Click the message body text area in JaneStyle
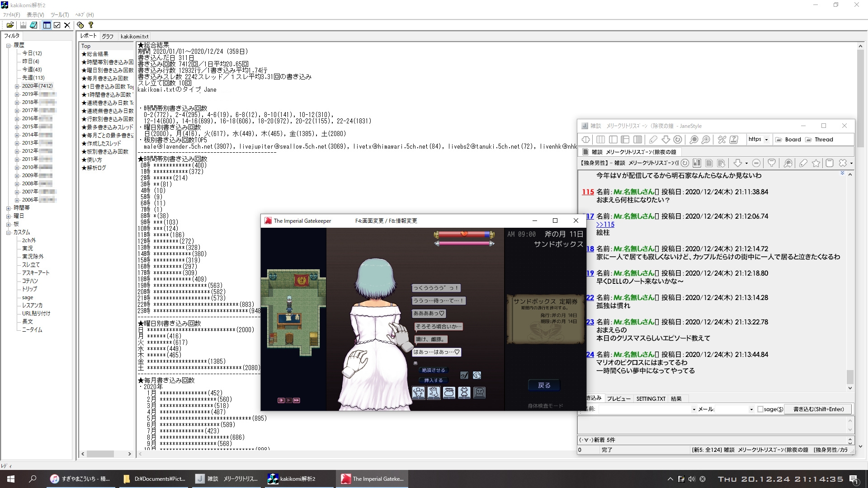This screenshot has height=488, width=868. point(712,425)
